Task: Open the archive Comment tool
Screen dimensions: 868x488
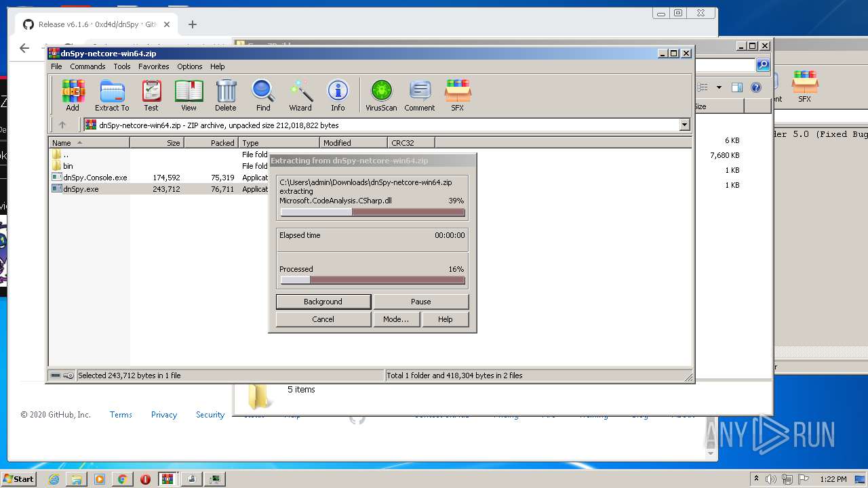Action: point(420,95)
